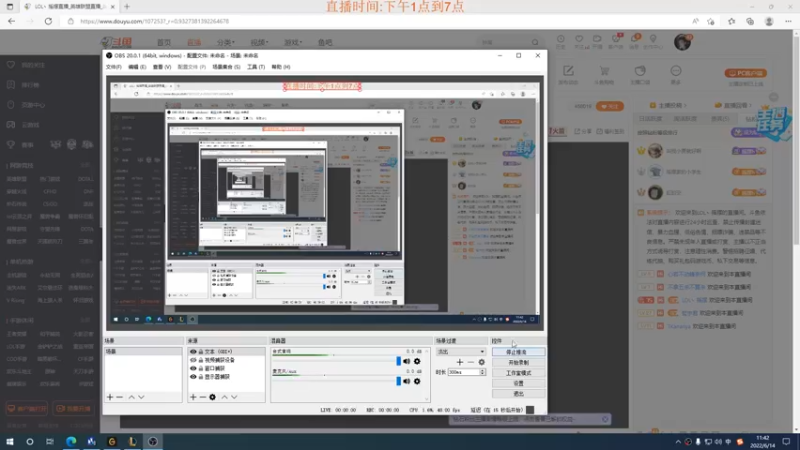Enable studio mode (工作室模式) button
The image size is (800, 450).
click(518, 373)
